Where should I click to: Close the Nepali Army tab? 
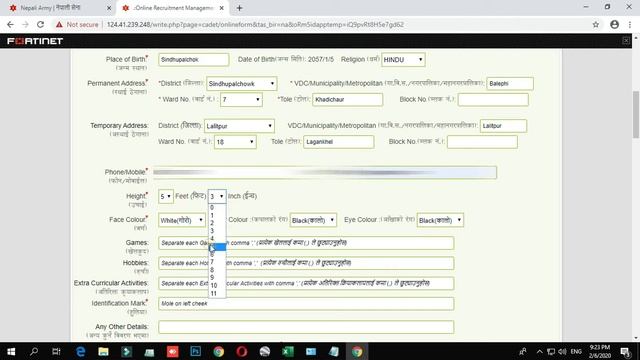click(x=109, y=8)
